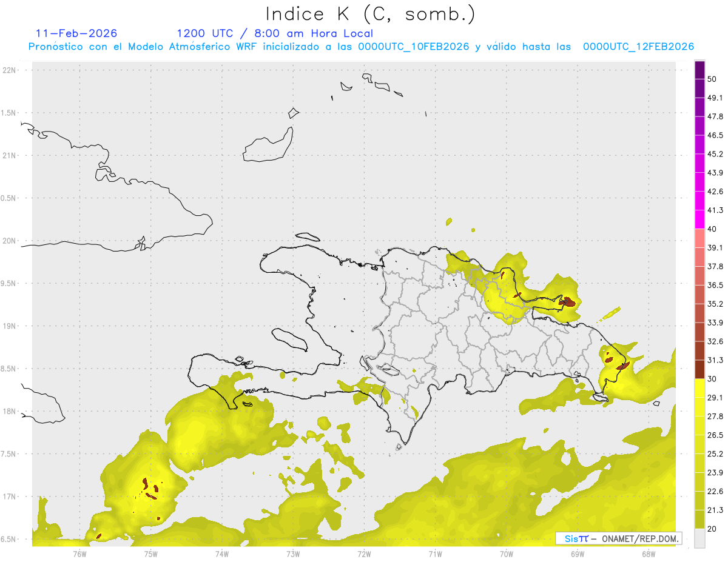Viewport: 728px width, 562px height.
Task: Click the "43.9" color scale label
Action: pos(716,173)
